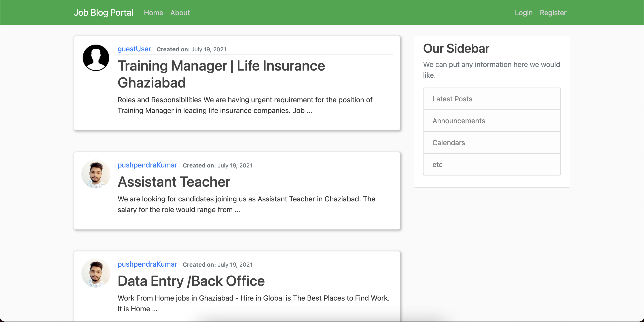This screenshot has width=644, height=322.
Task: Open the Assistant Teacher post
Action: tap(174, 182)
